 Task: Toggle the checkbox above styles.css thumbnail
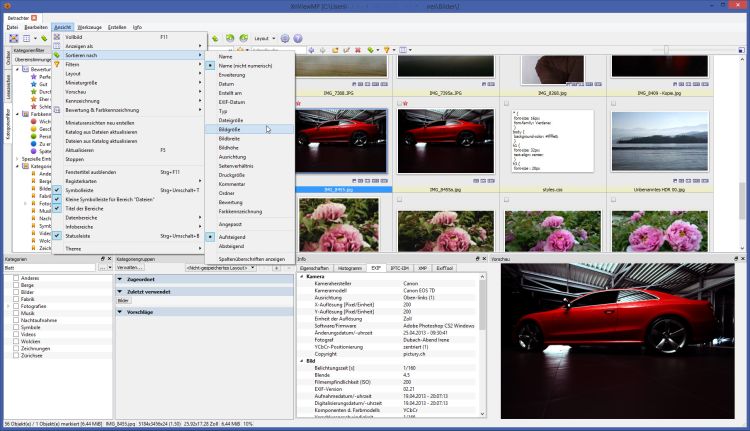pos(506,103)
